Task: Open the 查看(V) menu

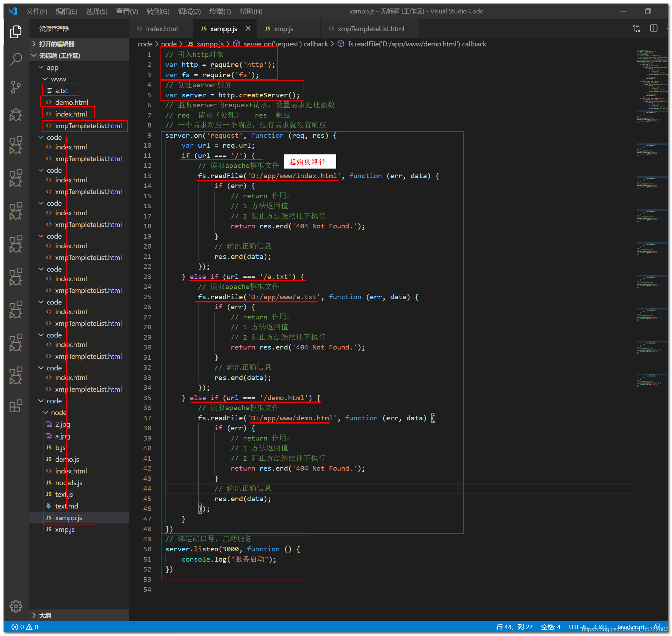Action: pos(127,11)
